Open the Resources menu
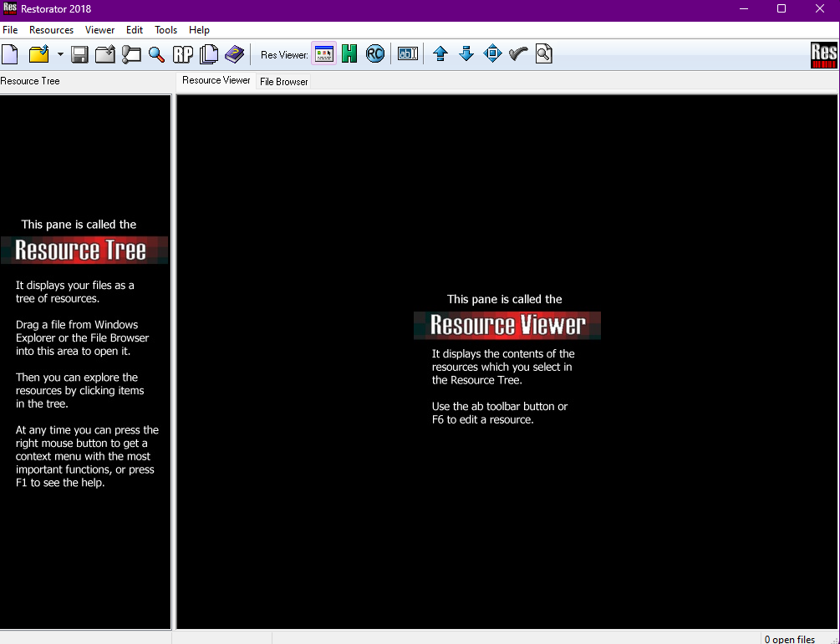 (x=52, y=30)
